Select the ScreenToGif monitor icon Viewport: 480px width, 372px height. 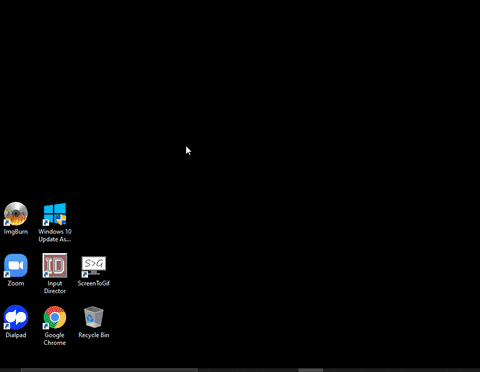[x=94, y=266]
